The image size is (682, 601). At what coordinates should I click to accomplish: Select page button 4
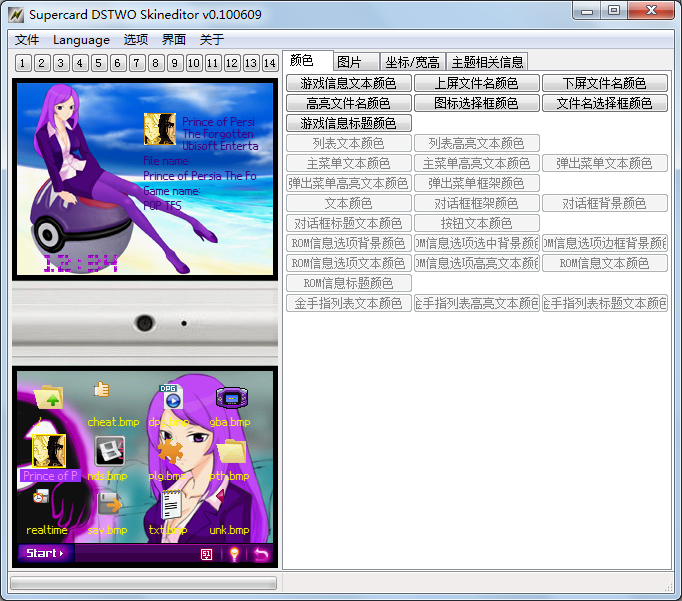tap(80, 63)
